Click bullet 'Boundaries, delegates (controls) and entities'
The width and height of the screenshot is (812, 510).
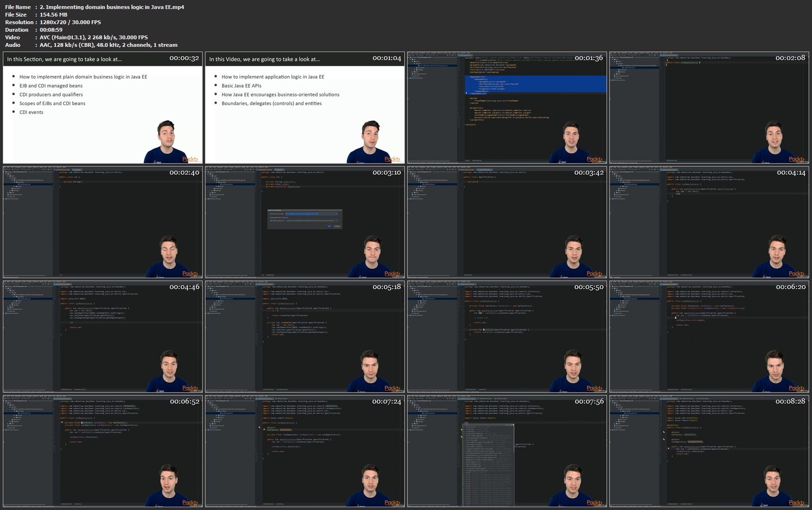click(x=272, y=103)
